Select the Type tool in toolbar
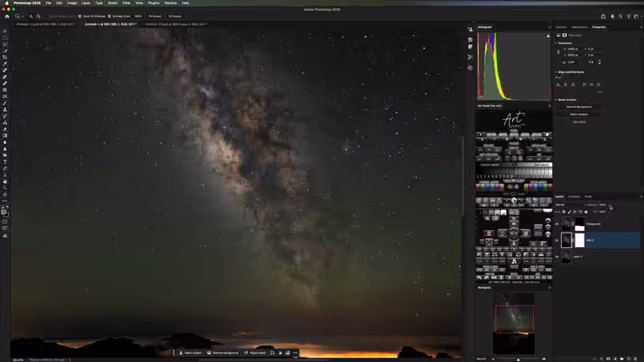Image resolution: width=644 pixels, height=362 pixels. tap(5, 162)
